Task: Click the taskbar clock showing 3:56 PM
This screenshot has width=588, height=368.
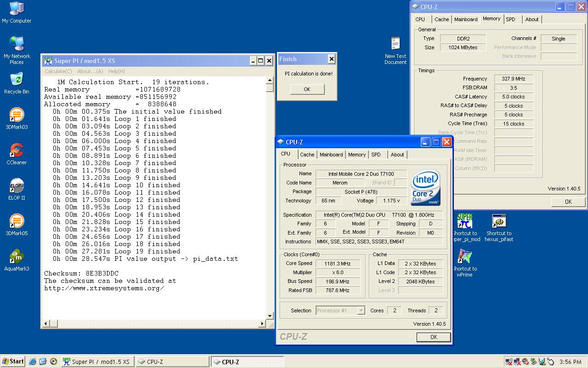Action: tap(571, 362)
